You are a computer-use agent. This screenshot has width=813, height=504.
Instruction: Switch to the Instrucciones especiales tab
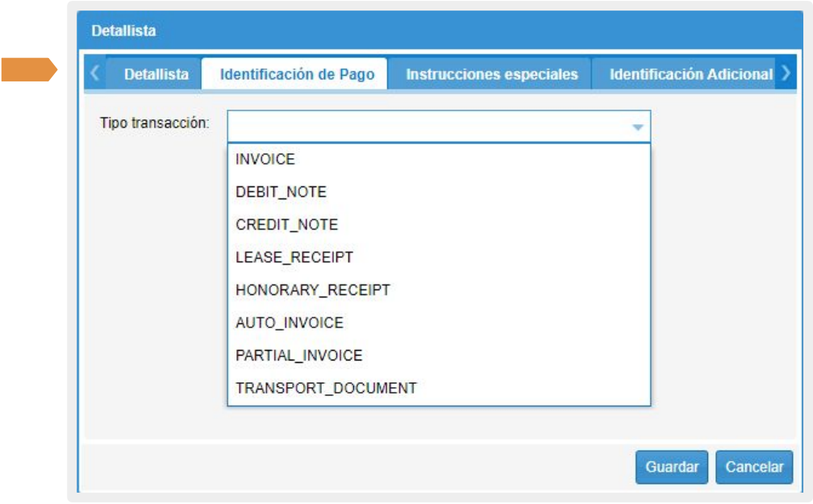(x=491, y=74)
